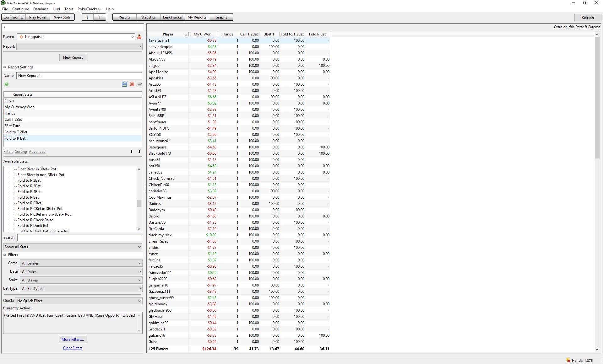Toggle the cash games $ button

(x=87, y=17)
